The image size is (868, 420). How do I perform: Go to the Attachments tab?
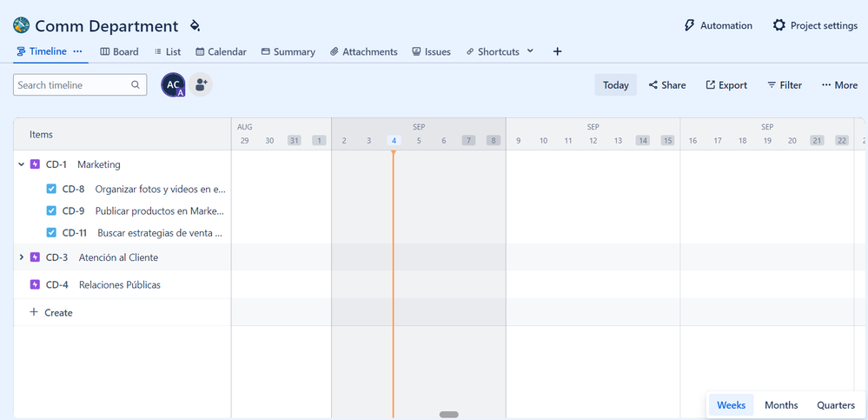pyautogui.click(x=364, y=51)
